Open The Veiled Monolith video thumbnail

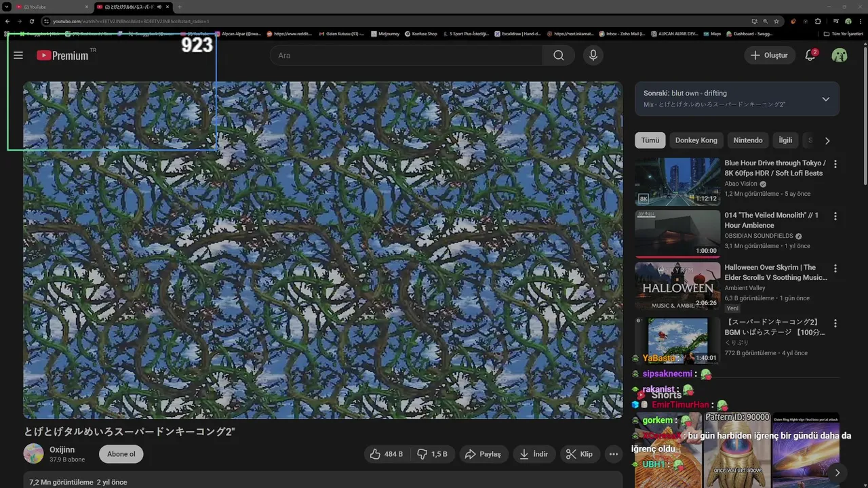coord(677,234)
